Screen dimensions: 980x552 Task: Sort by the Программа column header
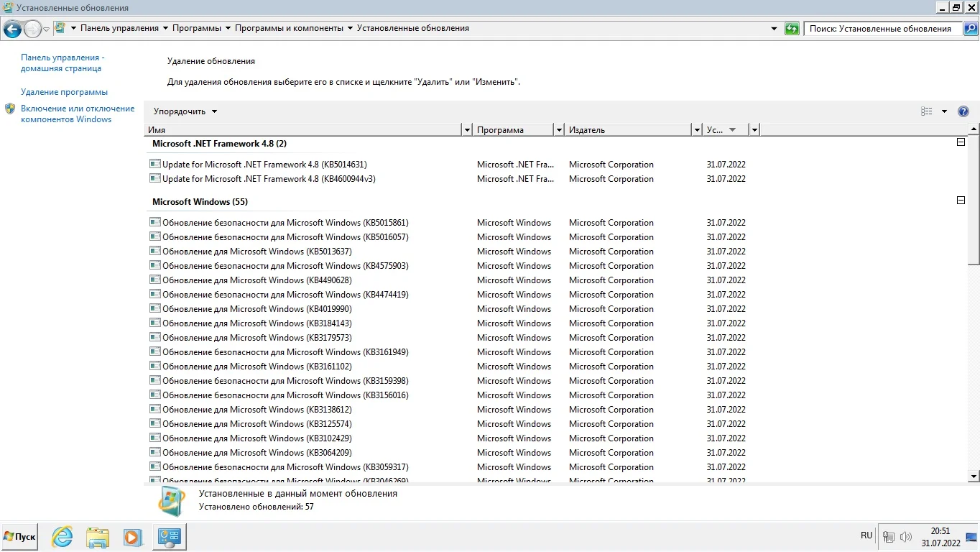point(514,130)
